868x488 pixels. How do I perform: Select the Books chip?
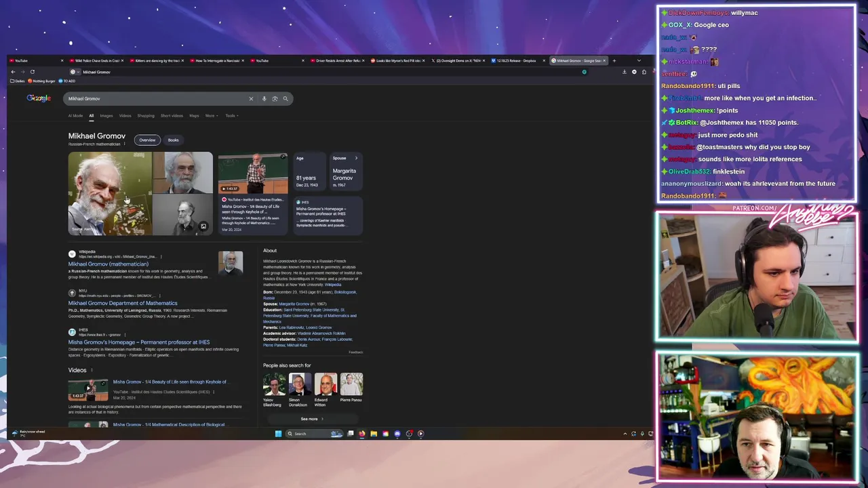pyautogui.click(x=174, y=140)
